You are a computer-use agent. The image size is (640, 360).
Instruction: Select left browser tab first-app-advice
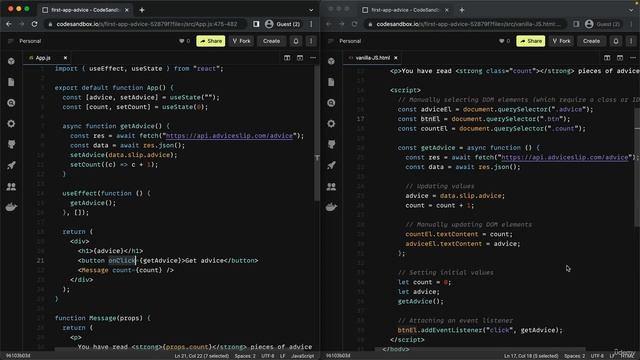pyautogui.click(x=86, y=10)
